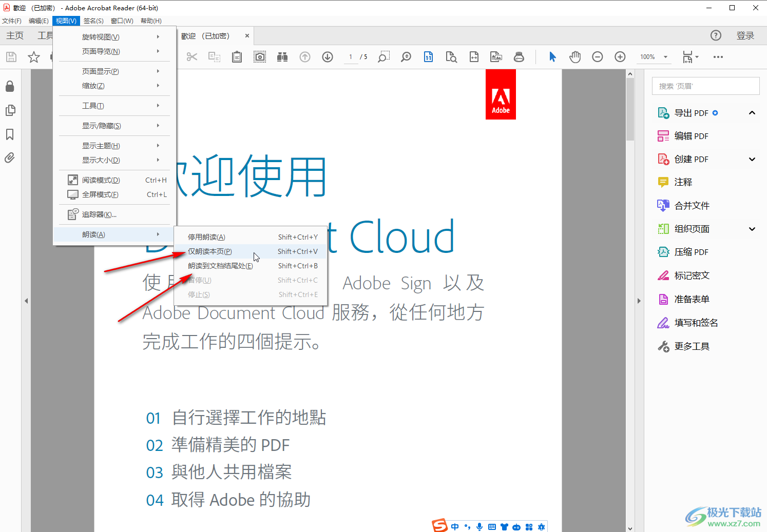Open 显示主题 submenu
The height and width of the screenshot is (532, 767).
click(x=114, y=146)
